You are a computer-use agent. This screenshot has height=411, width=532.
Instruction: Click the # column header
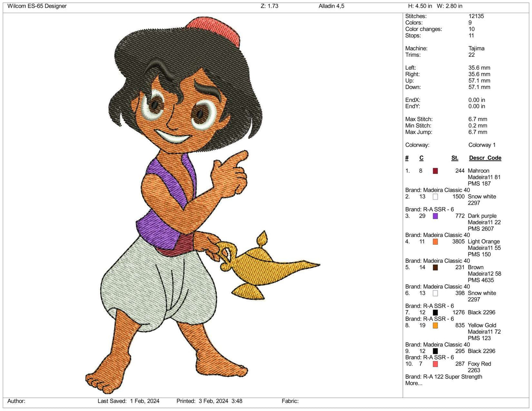tap(406, 158)
